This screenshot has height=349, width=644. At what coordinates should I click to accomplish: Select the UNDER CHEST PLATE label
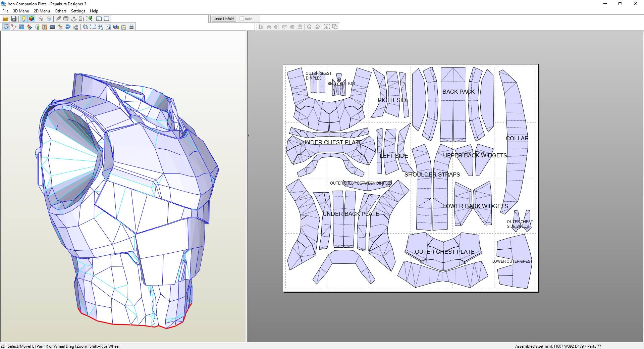pos(332,142)
